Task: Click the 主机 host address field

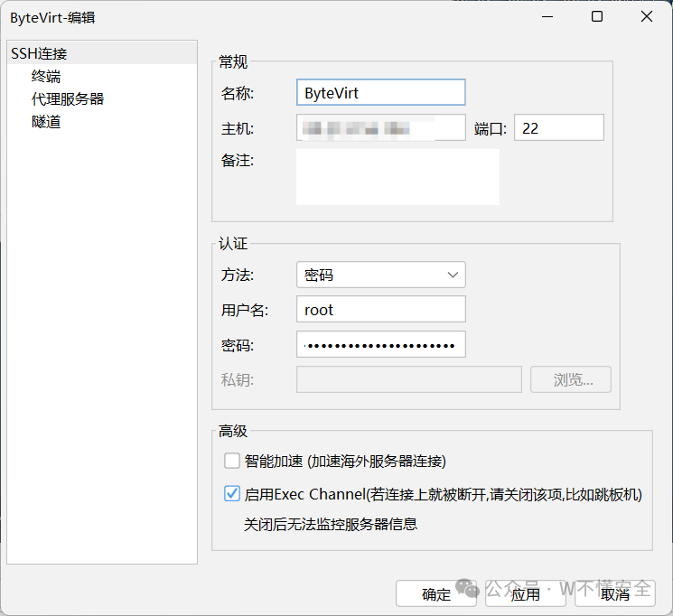Action: click(380, 127)
